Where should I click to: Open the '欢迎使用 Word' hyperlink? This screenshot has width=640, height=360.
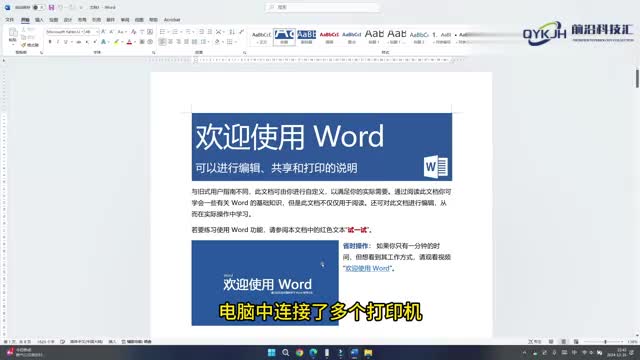[367, 268]
